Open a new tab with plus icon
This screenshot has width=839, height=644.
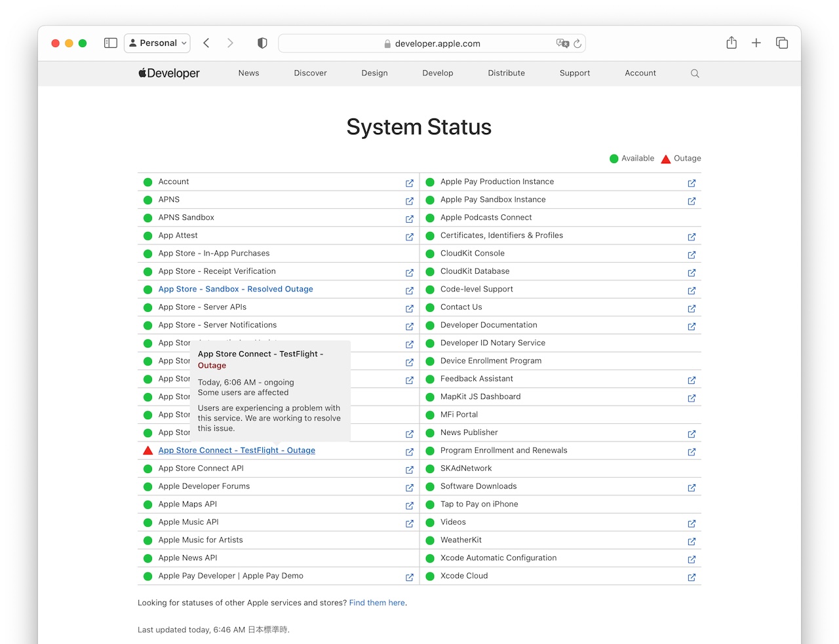point(756,43)
